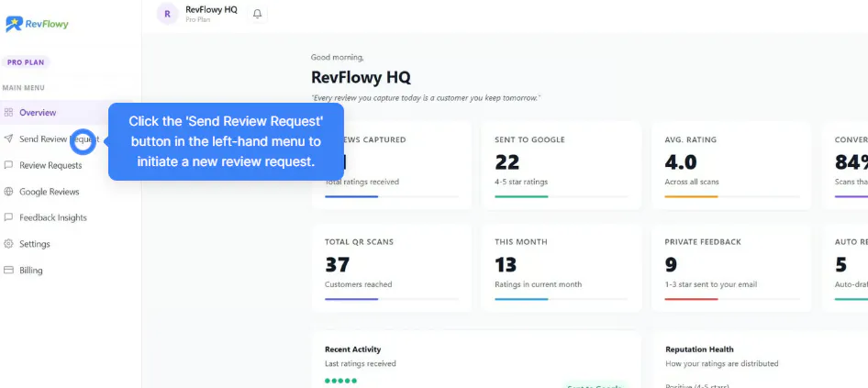Click the '37' total QR scans value
Image resolution: width=868 pixels, height=388 pixels.
(337, 264)
